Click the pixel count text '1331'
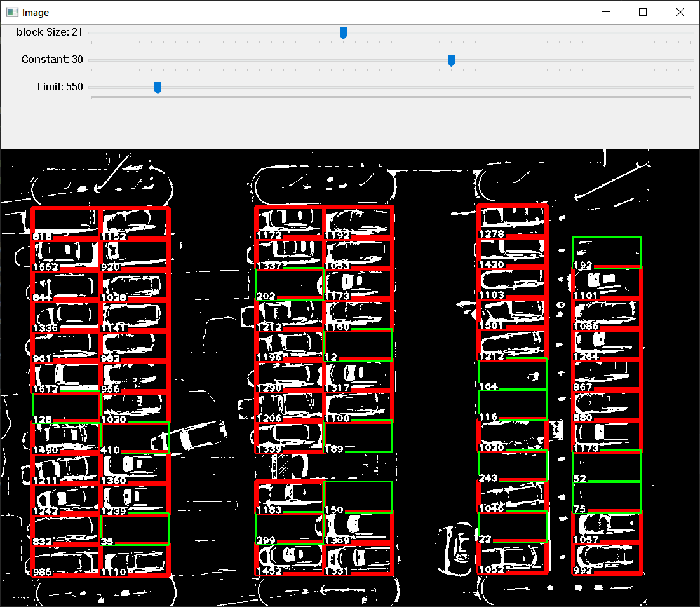Viewport: 700px width, 607px height. tap(338, 571)
